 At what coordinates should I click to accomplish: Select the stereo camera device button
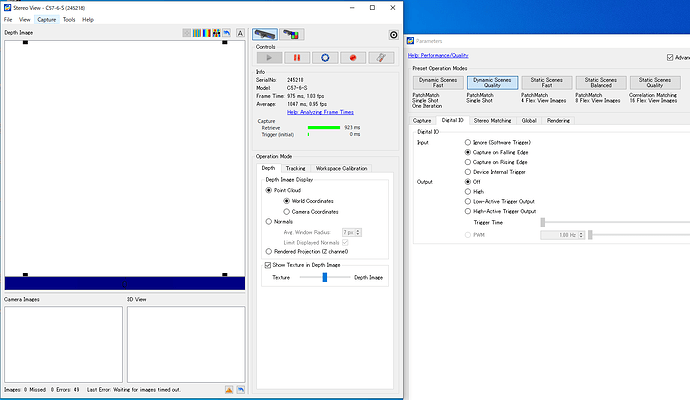coord(265,34)
